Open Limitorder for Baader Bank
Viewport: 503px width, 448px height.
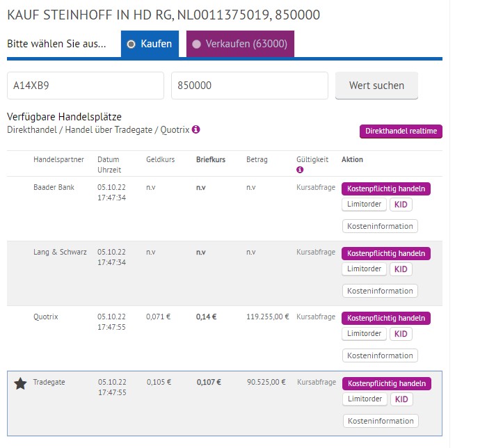pyautogui.click(x=364, y=205)
